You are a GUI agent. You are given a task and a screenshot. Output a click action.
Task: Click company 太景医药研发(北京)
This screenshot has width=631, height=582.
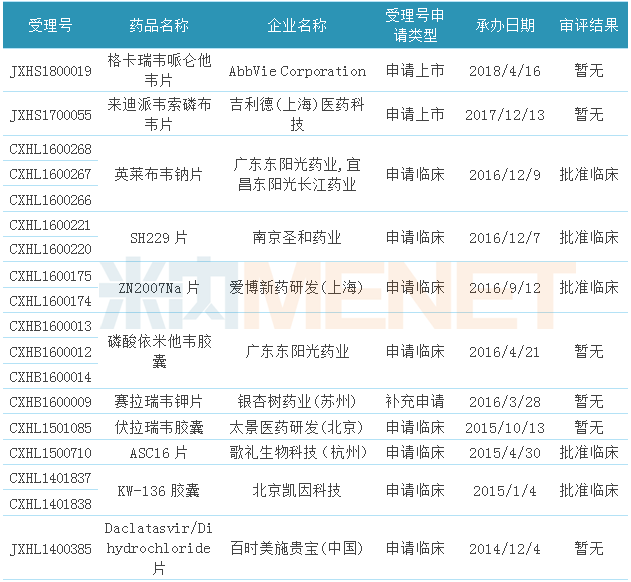[x=297, y=427]
